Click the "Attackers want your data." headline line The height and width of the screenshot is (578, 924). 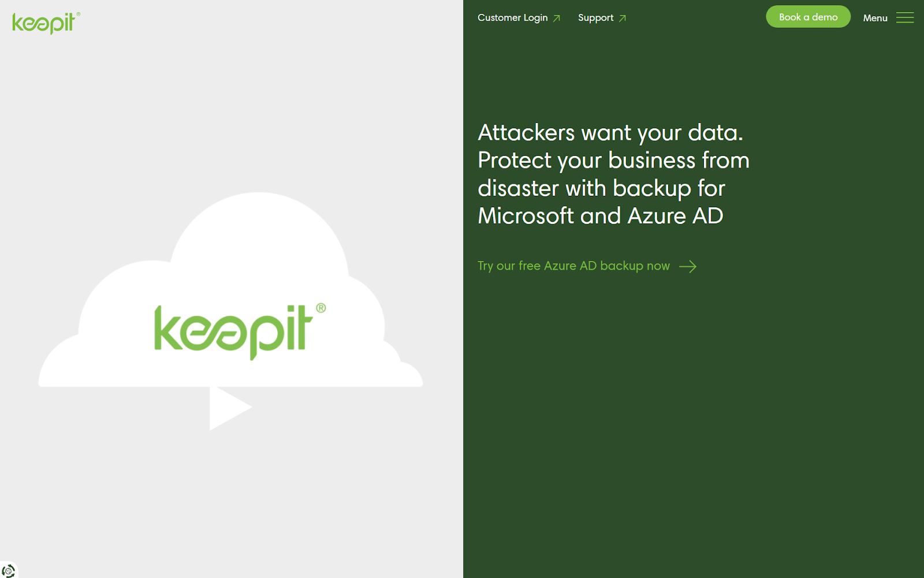(610, 133)
